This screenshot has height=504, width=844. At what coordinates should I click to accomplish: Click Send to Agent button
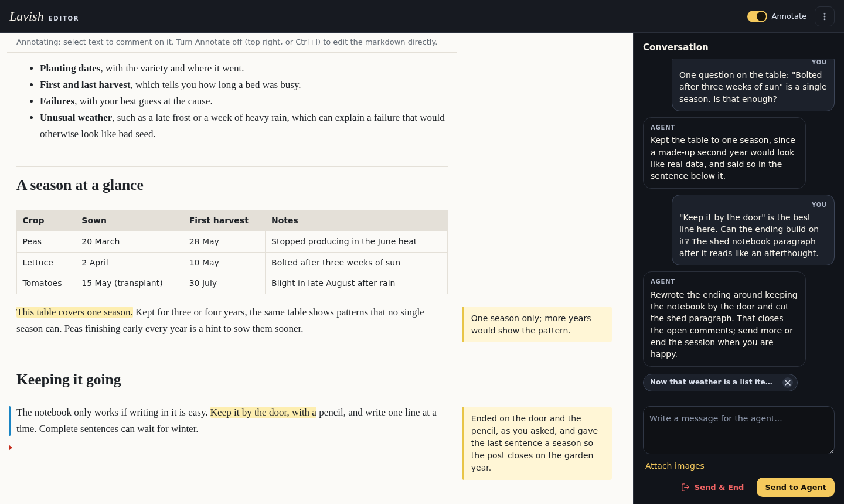point(795,487)
